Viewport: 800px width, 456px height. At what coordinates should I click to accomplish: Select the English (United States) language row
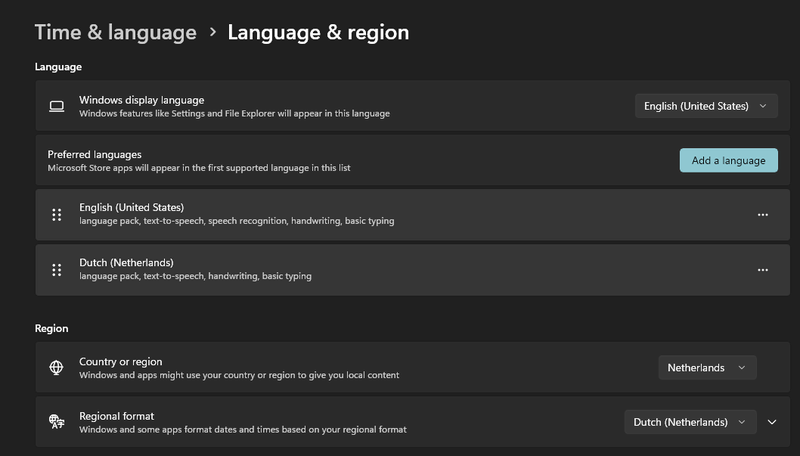(x=400, y=215)
